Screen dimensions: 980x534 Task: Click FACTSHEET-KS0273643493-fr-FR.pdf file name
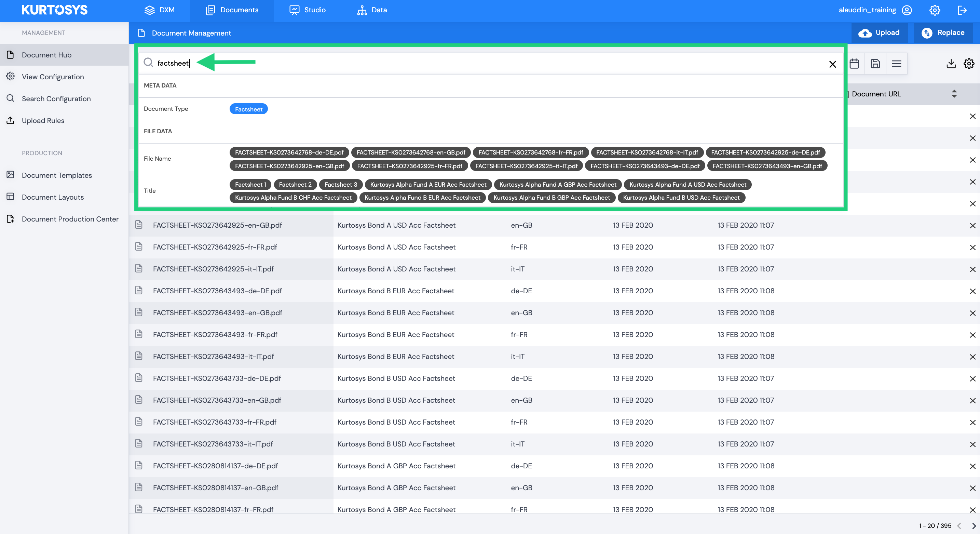point(215,335)
